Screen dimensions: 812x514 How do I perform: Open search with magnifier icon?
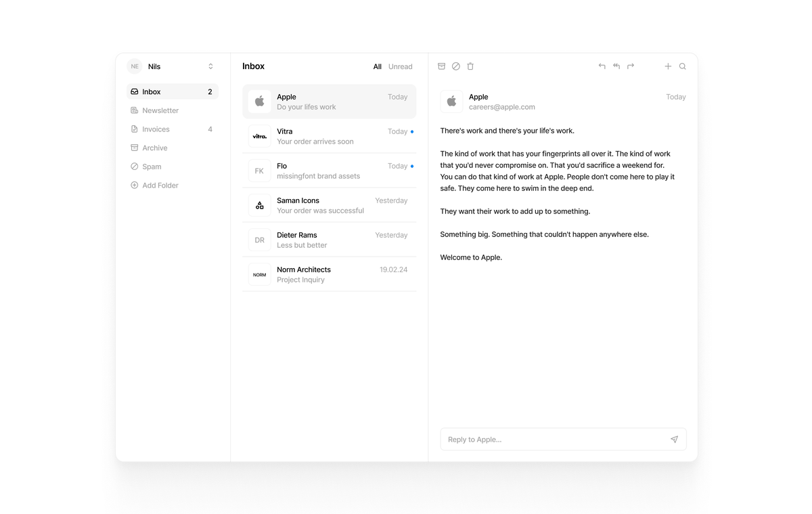point(683,66)
